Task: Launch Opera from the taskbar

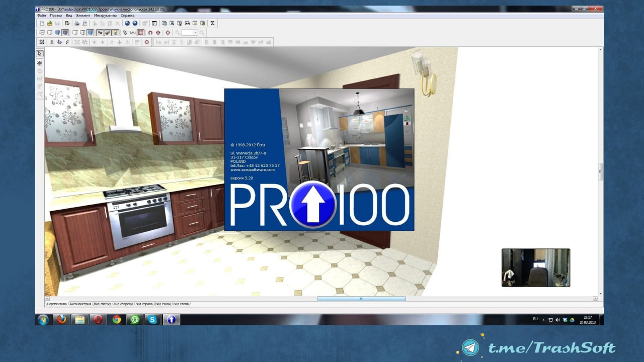Action: tap(98, 319)
